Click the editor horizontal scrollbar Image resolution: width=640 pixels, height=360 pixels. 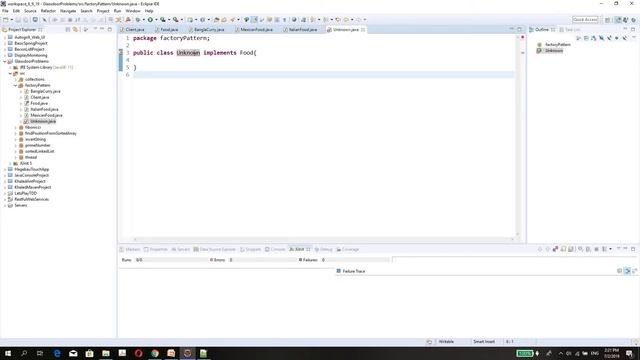(323, 239)
